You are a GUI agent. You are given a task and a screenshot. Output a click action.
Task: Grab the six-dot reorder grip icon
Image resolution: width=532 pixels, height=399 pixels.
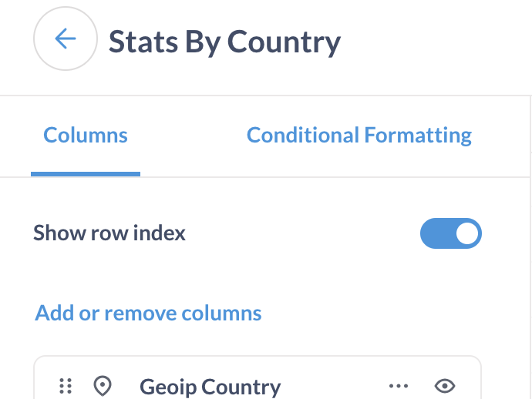(66, 386)
